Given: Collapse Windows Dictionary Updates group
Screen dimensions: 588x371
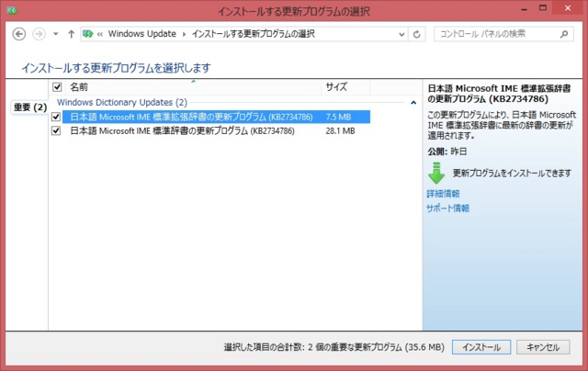Looking at the screenshot, I should (x=413, y=102).
